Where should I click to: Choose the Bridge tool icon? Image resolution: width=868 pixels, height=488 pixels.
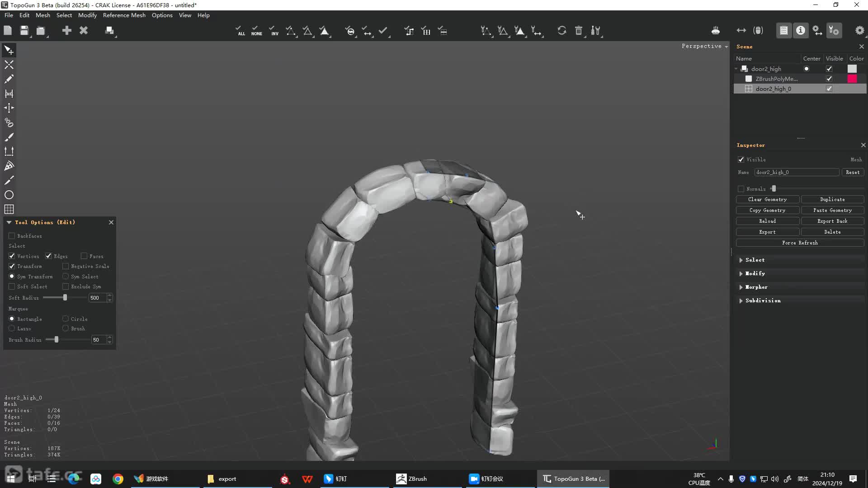[9, 94]
